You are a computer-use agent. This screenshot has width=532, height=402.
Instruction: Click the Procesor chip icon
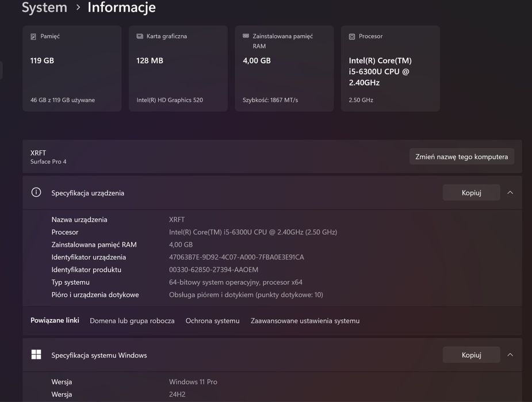pos(352,36)
